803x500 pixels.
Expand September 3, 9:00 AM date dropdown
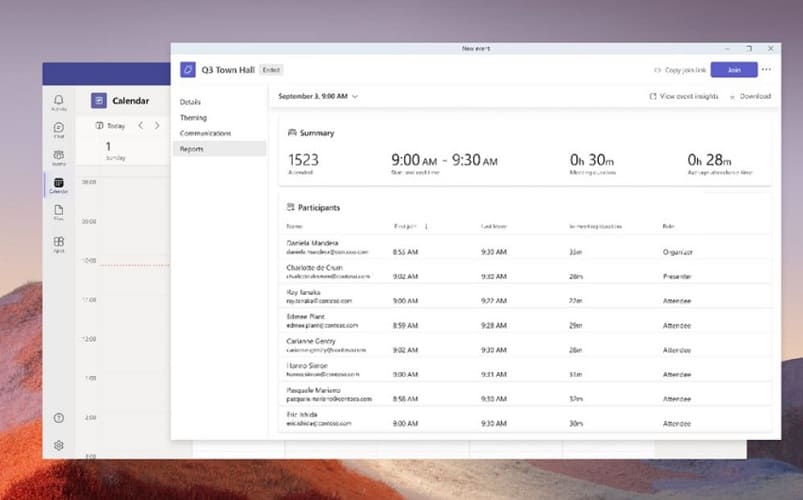pos(318,96)
